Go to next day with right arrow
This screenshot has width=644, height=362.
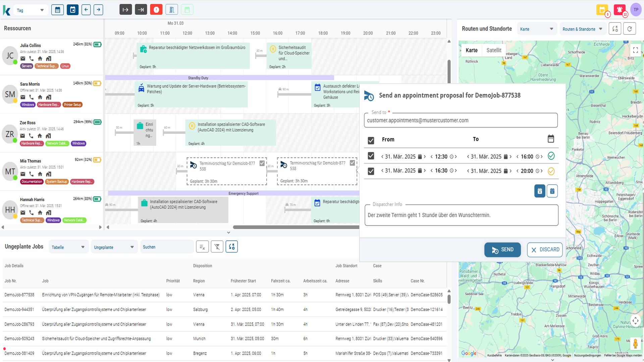click(x=98, y=10)
